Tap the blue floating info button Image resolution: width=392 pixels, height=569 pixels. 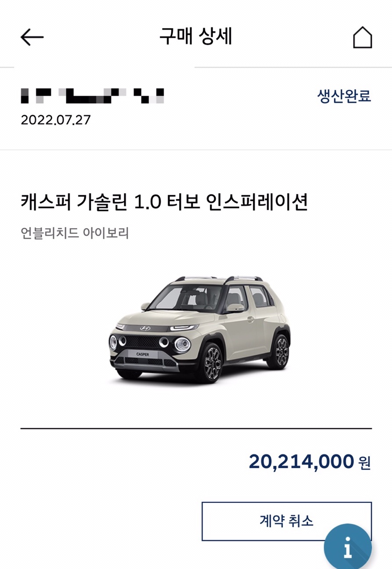pyautogui.click(x=348, y=547)
